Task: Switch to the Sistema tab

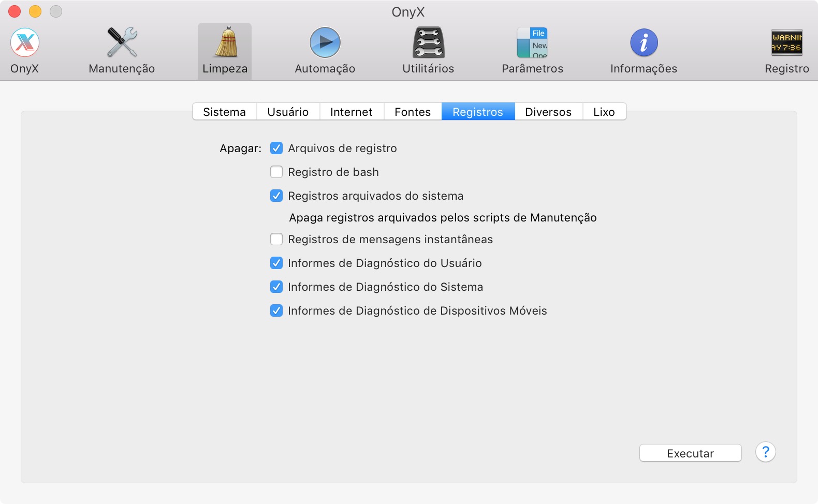Action: [224, 112]
